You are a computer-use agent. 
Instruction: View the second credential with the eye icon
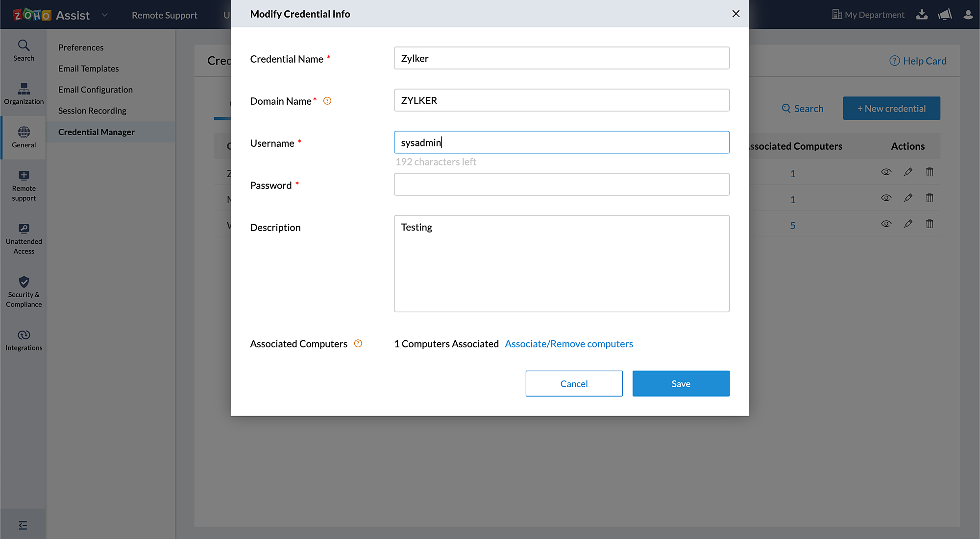click(886, 198)
